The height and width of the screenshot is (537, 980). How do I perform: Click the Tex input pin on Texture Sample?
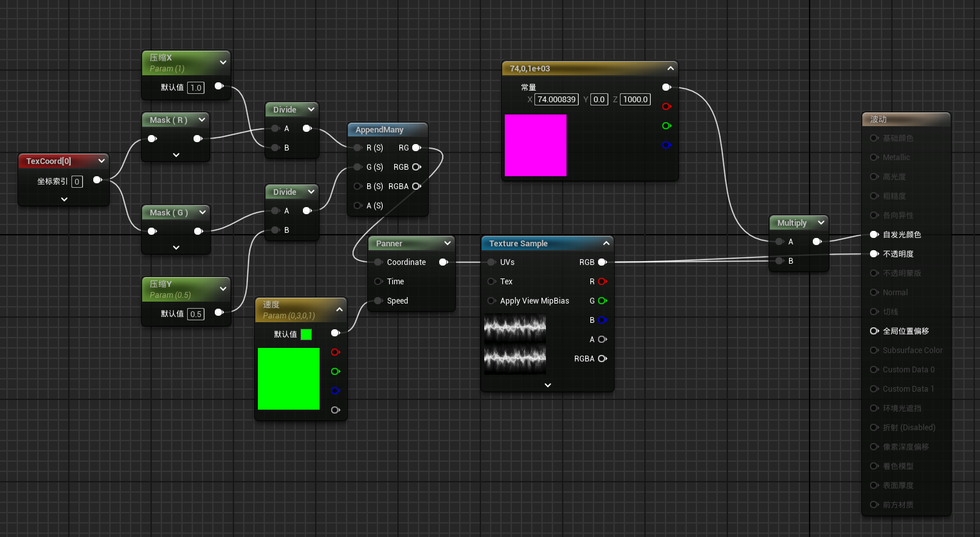coord(491,282)
